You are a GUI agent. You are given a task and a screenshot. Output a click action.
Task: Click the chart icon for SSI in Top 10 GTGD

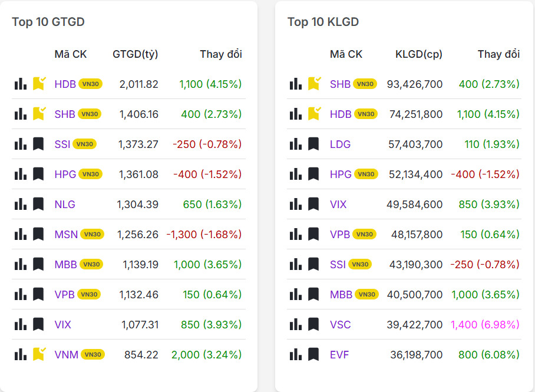[x=21, y=144]
